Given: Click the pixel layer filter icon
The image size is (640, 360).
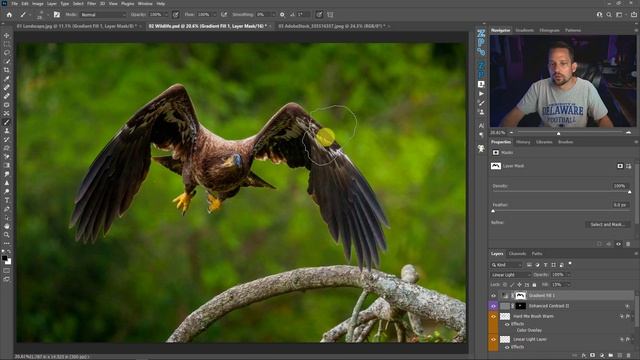Looking at the screenshot, I should tap(529, 265).
